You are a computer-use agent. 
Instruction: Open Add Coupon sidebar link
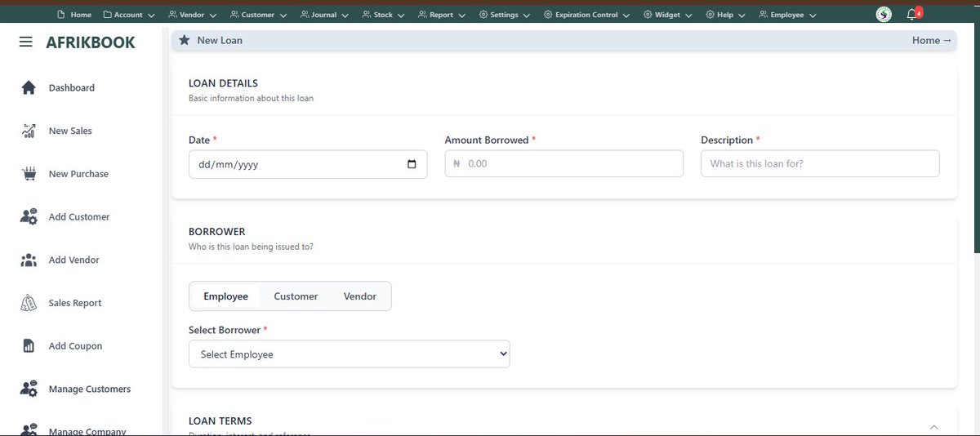coord(75,346)
